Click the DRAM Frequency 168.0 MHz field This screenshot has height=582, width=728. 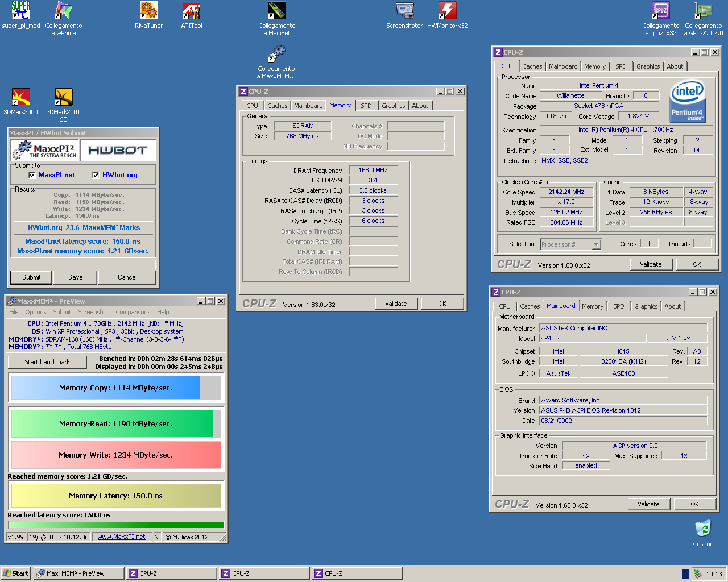coord(373,170)
